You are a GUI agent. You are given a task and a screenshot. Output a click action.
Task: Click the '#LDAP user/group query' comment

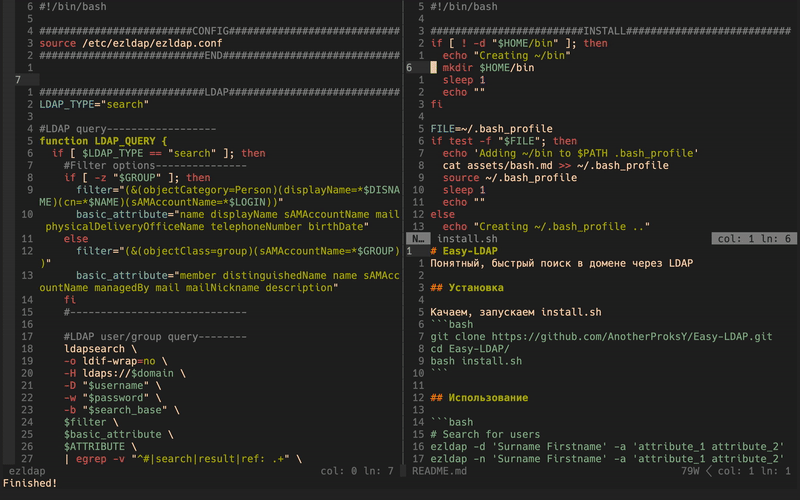coord(155,337)
